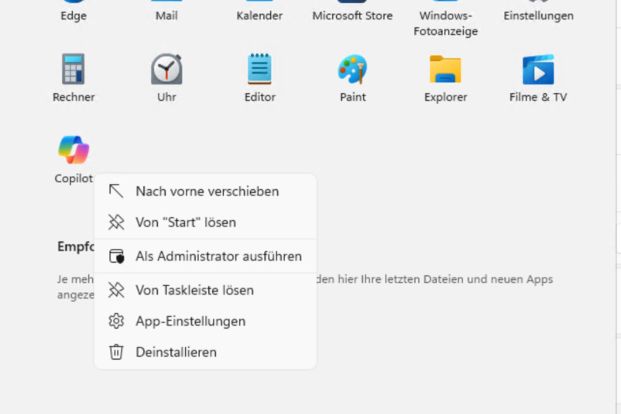Open App-Einstellungen from context menu

205,321
